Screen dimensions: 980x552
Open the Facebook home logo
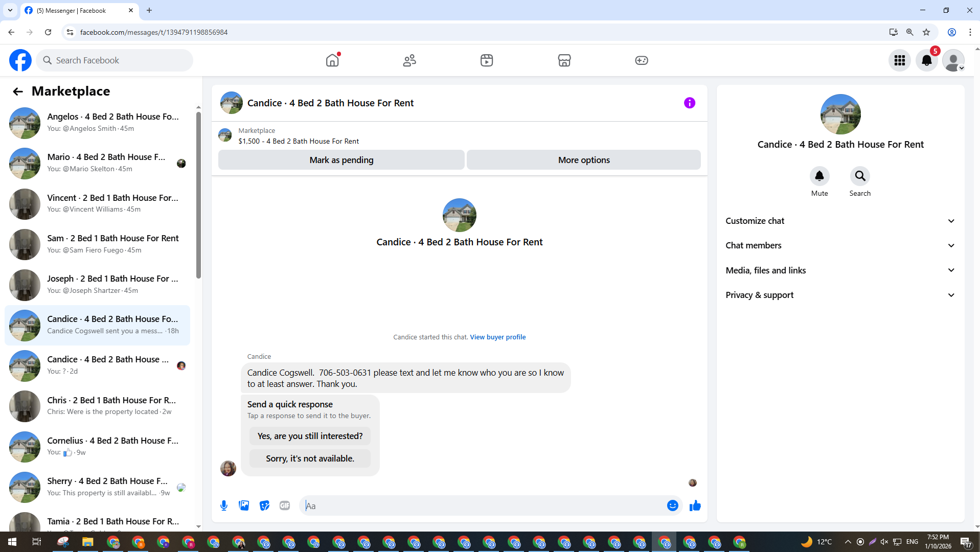pyautogui.click(x=20, y=60)
